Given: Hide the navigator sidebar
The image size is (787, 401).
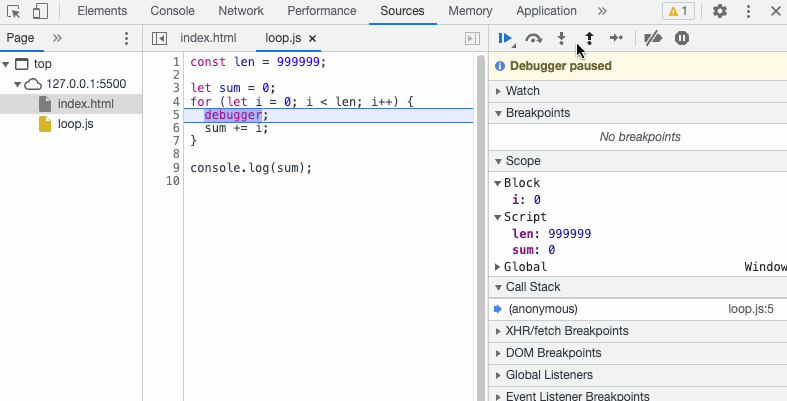Looking at the screenshot, I should pos(159,38).
